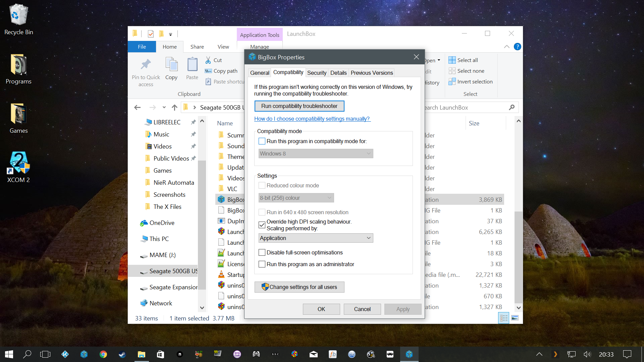This screenshot has height=362, width=644.
Task: Switch to the Share ribbon tab
Action: click(x=197, y=47)
